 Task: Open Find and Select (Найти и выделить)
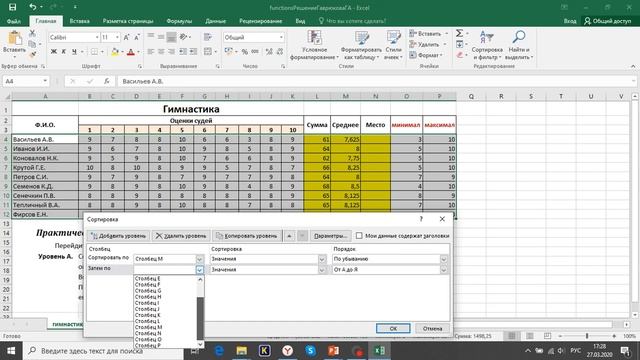pos(519,45)
